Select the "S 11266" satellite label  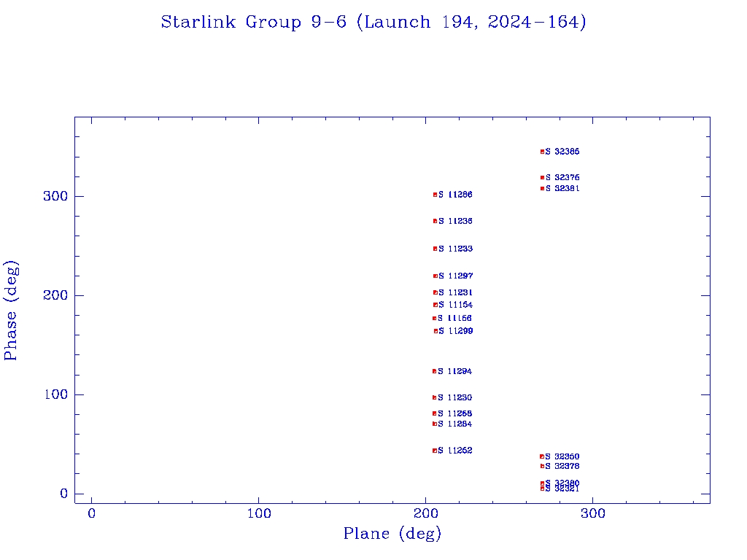[455, 195]
